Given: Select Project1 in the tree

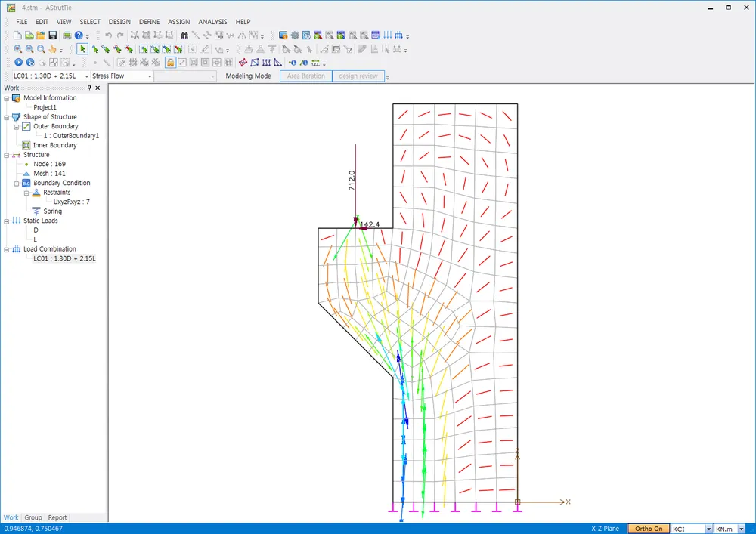Looking at the screenshot, I should click(45, 107).
